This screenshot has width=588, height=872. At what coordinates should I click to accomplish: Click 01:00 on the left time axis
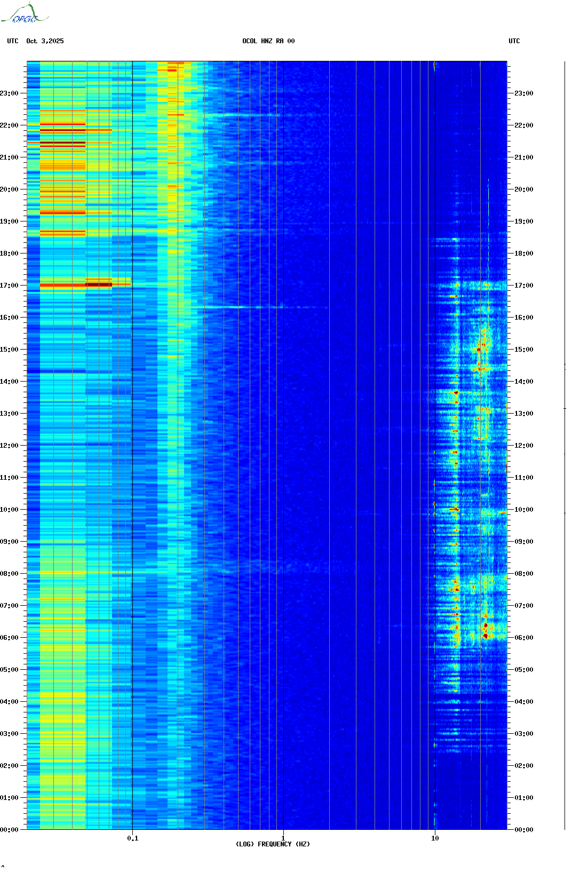point(9,798)
